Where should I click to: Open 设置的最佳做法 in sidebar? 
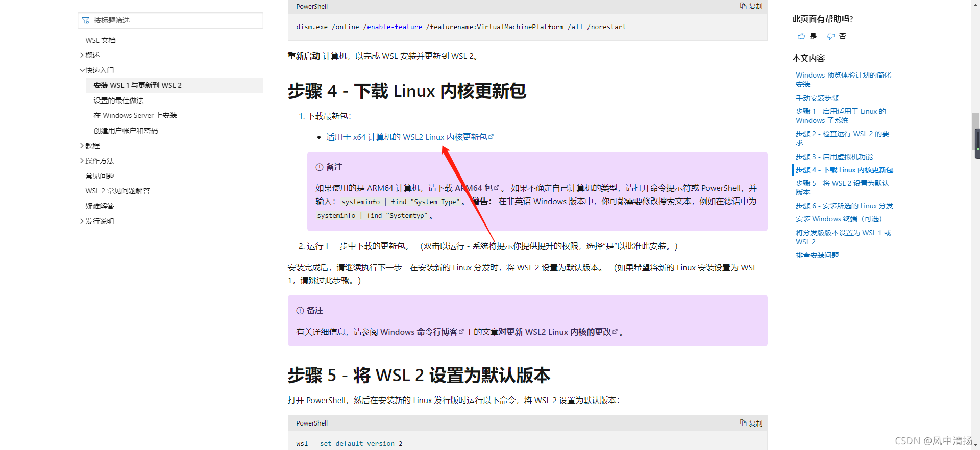click(x=119, y=101)
